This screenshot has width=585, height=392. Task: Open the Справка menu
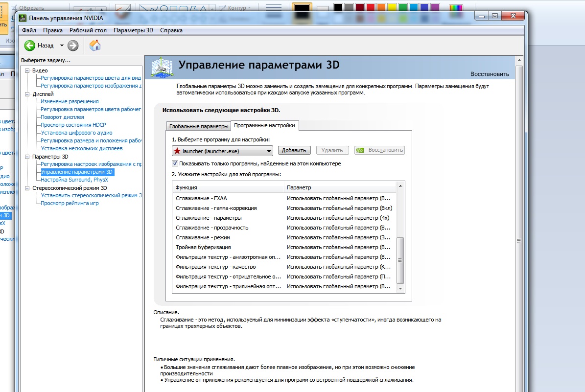click(171, 30)
